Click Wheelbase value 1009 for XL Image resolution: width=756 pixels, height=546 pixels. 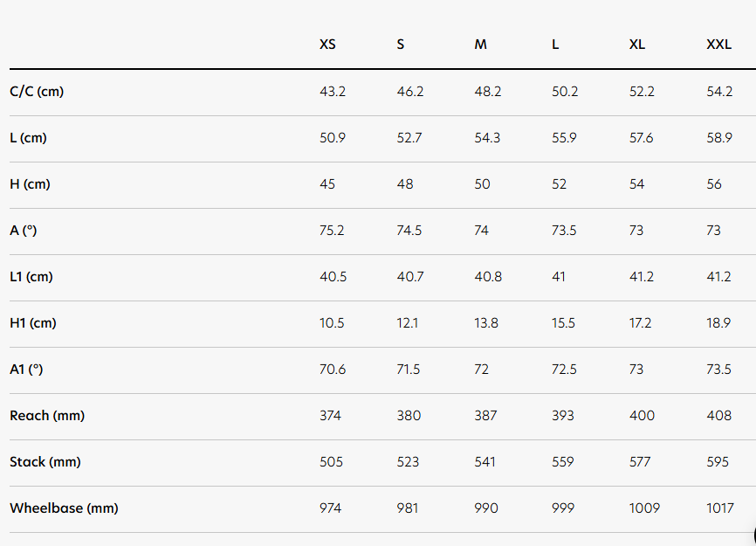[x=644, y=508]
